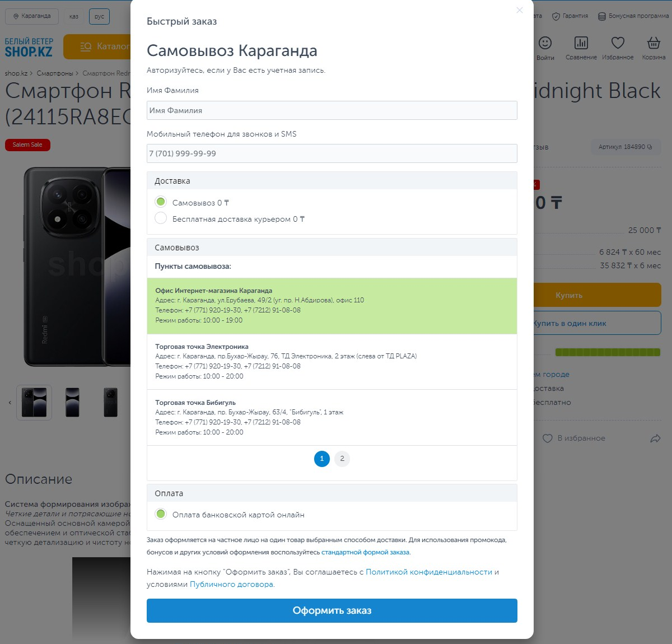
Task: Copy the Артикул 184890 code
Action: 650,147
